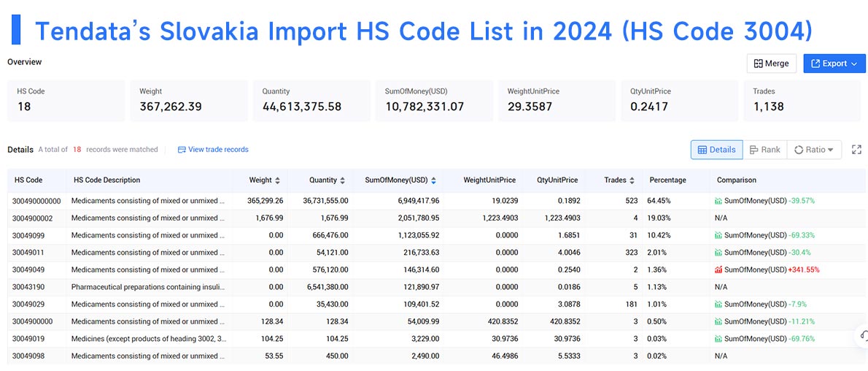
Task: Click trades count 323
Action: click(632, 253)
